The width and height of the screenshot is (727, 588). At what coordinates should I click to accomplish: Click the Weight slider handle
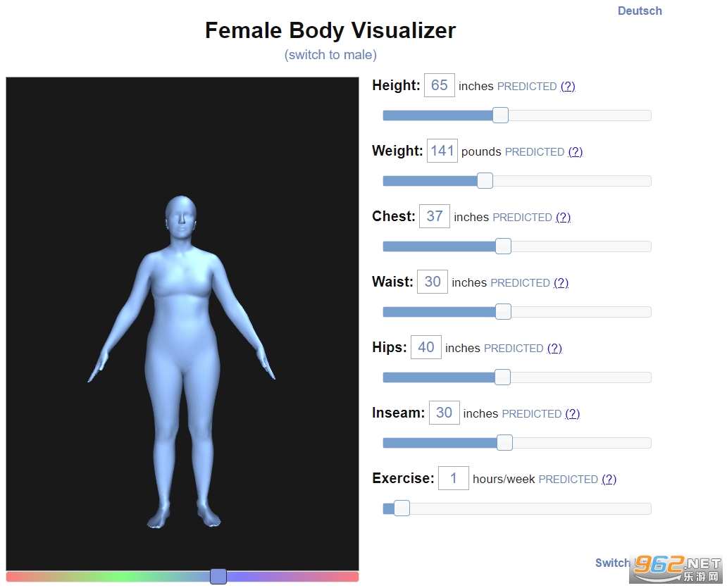coord(485,180)
